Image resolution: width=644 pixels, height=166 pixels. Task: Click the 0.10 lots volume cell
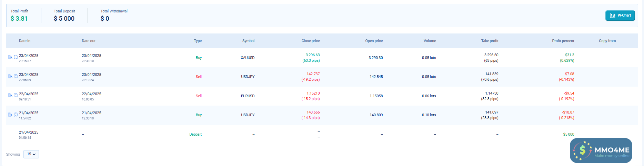[x=429, y=115]
